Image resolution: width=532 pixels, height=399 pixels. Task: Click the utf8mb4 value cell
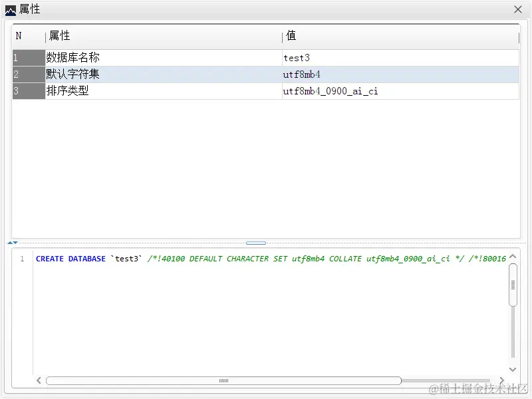(x=400, y=74)
